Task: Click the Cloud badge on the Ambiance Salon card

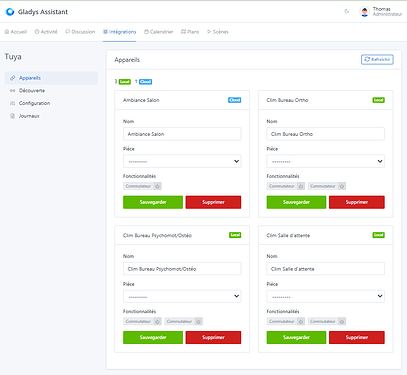Action: (235, 100)
